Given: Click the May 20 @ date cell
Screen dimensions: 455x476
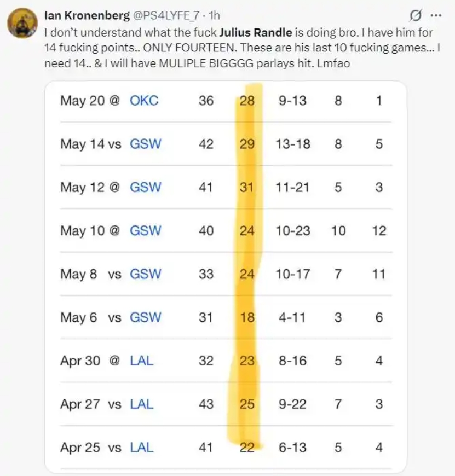Looking at the screenshot, I should tap(90, 101).
